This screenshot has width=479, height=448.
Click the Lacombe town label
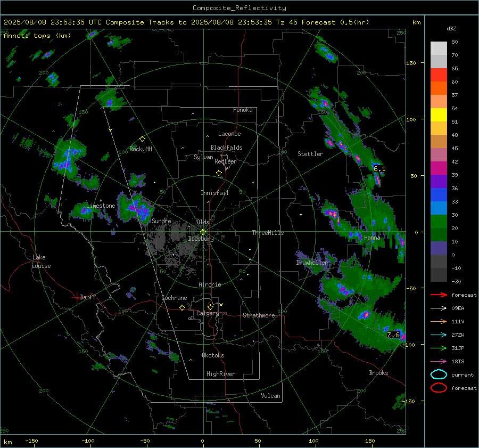[229, 134]
